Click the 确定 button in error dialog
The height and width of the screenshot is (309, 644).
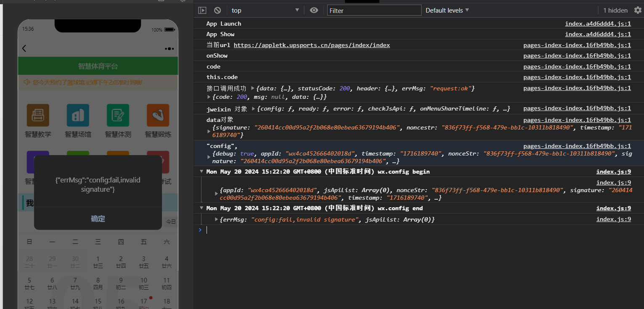click(98, 219)
